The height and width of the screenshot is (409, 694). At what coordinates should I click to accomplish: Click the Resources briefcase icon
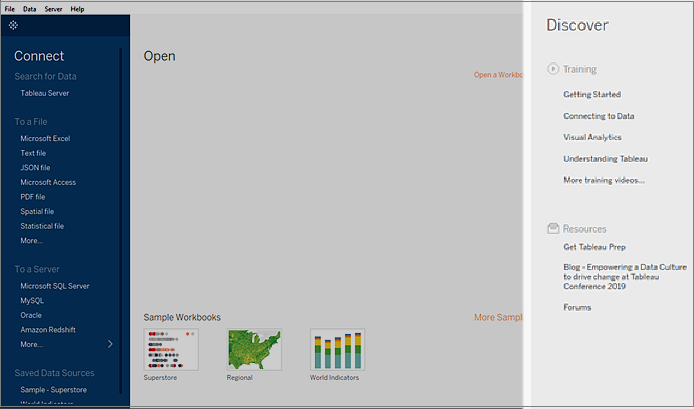pyautogui.click(x=553, y=229)
